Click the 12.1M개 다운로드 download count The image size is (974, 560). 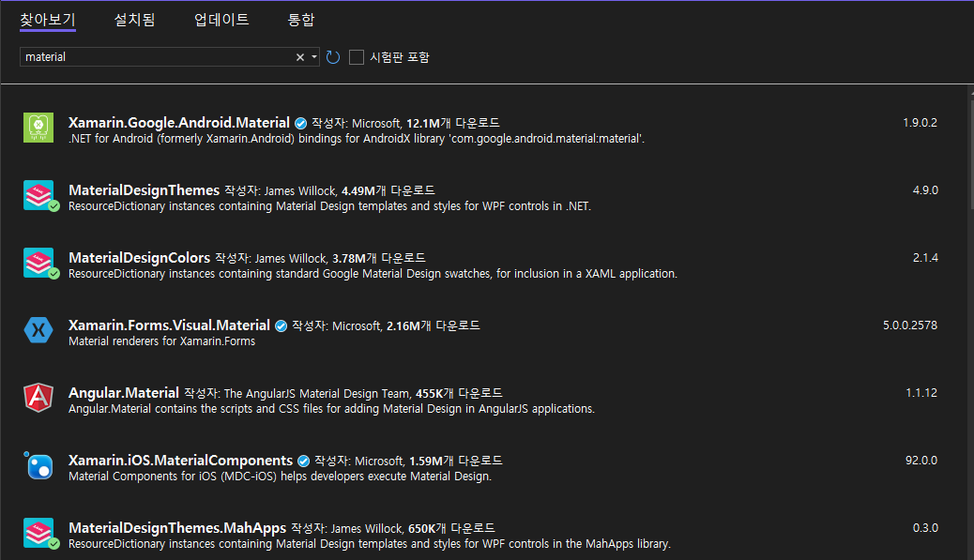coord(453,124)
